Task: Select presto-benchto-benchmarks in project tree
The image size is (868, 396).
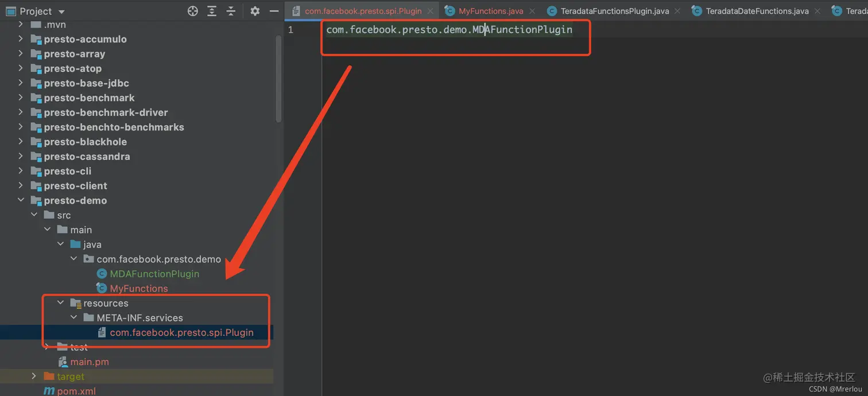Action: 114,127
